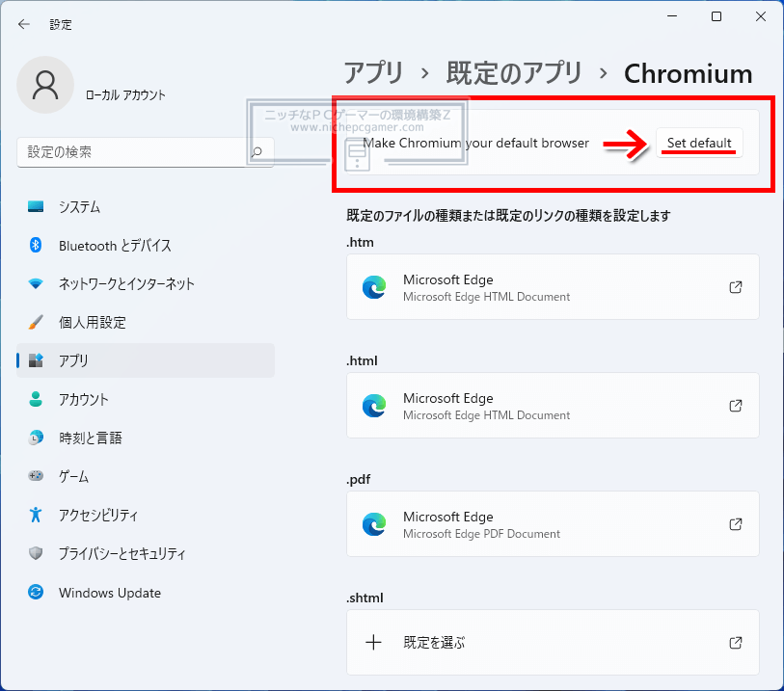This screenshot has height=691, width=784.
Task: Open .pdf Microsoft Edge default card
Action: (553, 523)
